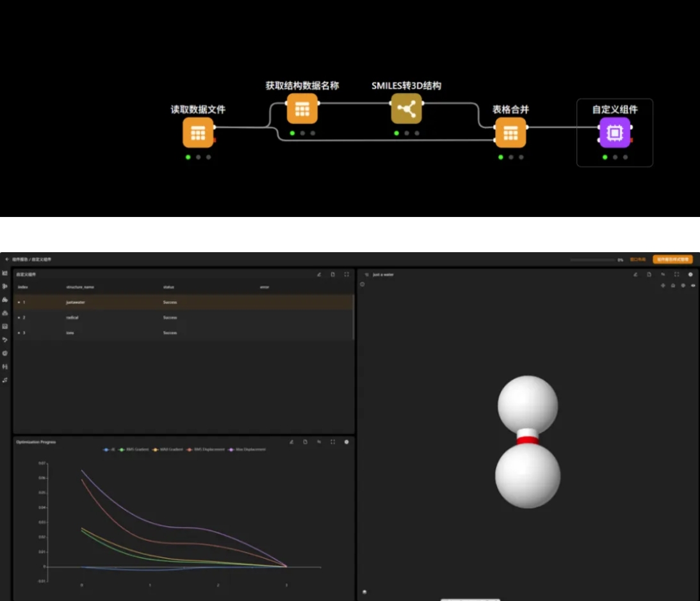Click edit pencil icon in Optimization Progress panel

click(291, 442)
